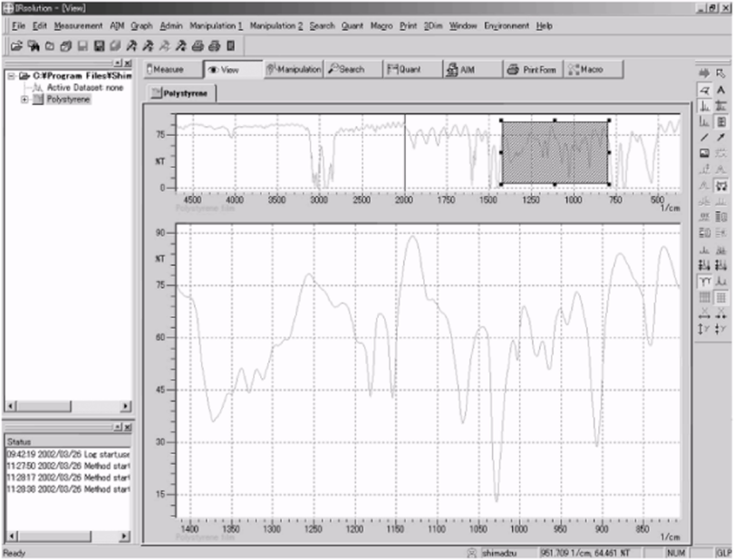
Task: Click the picture insert icon in side toolbar
Action: pos(704,153)
